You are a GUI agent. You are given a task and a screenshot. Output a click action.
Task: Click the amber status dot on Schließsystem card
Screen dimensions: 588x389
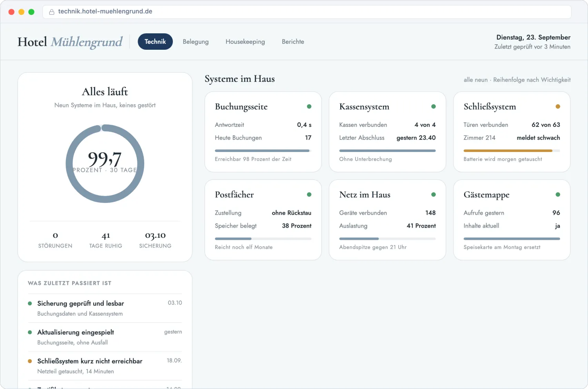[x=558, y=107]
